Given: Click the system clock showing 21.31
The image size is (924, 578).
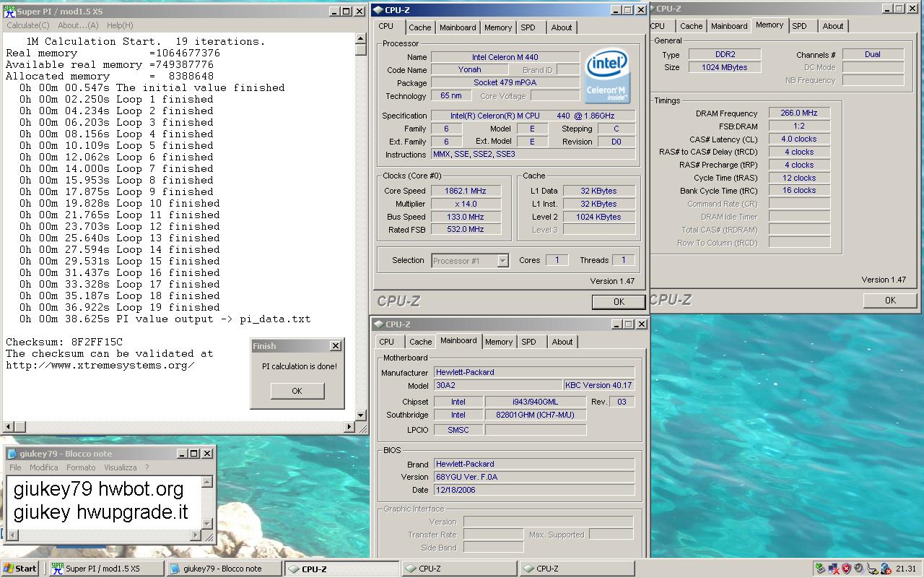Looking at the screenshot, I should coord(906,569).
